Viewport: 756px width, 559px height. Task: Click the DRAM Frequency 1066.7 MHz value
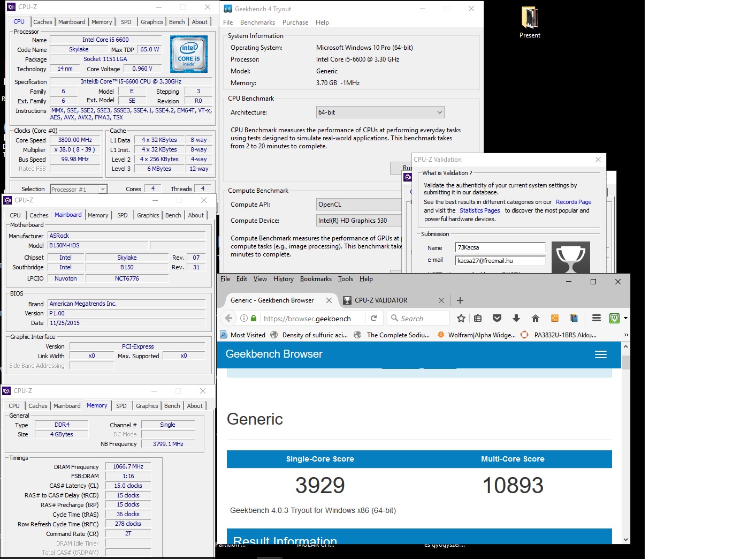tap(128, 466)
